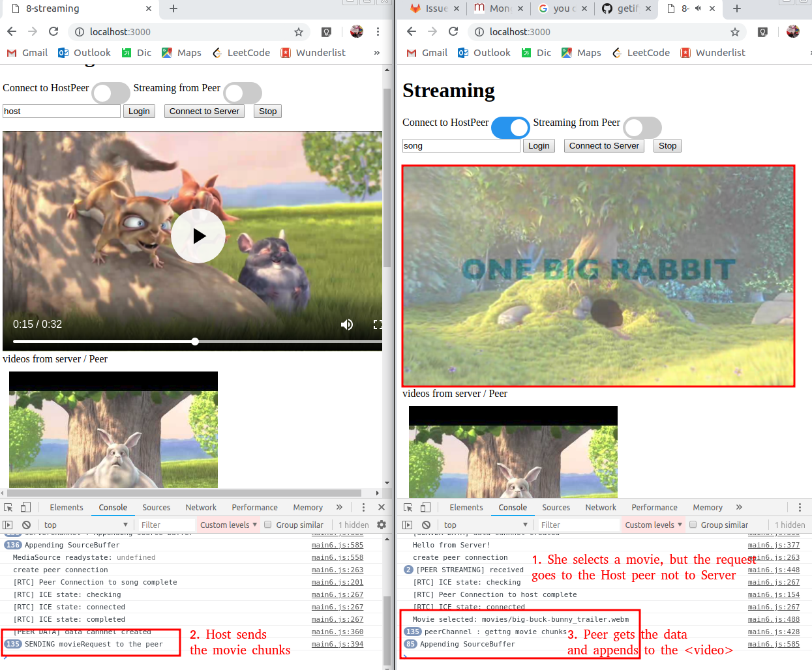Viewport: 812px width, 670px height.
Task: Clear console in right DevTools
Action: coord(426,525)
